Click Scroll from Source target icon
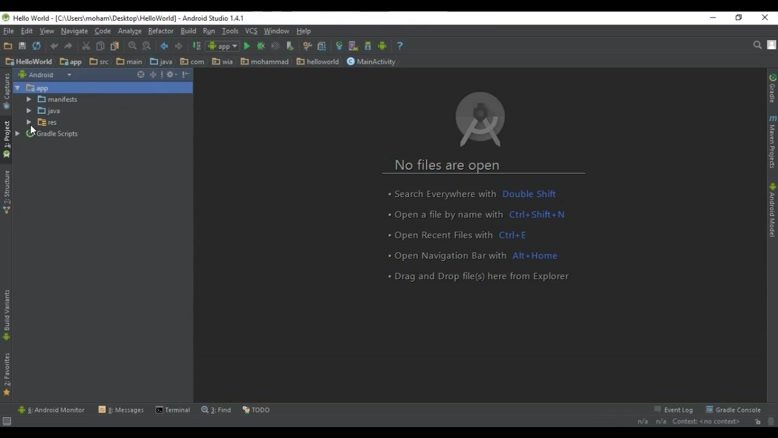 coord(141,74)
